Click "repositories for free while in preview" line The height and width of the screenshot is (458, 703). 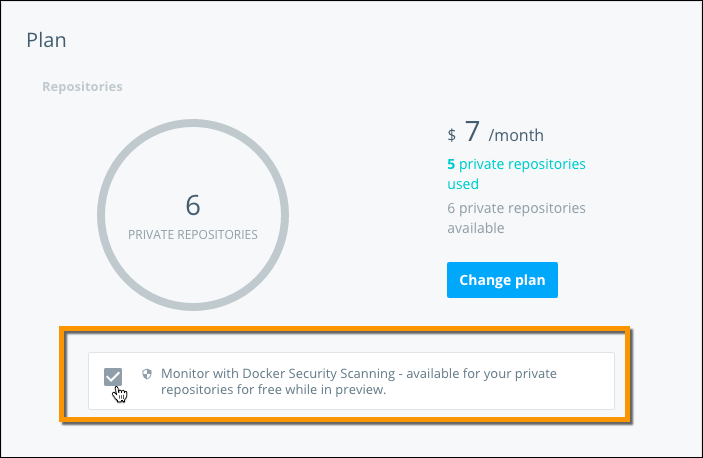tap(273, 391)
